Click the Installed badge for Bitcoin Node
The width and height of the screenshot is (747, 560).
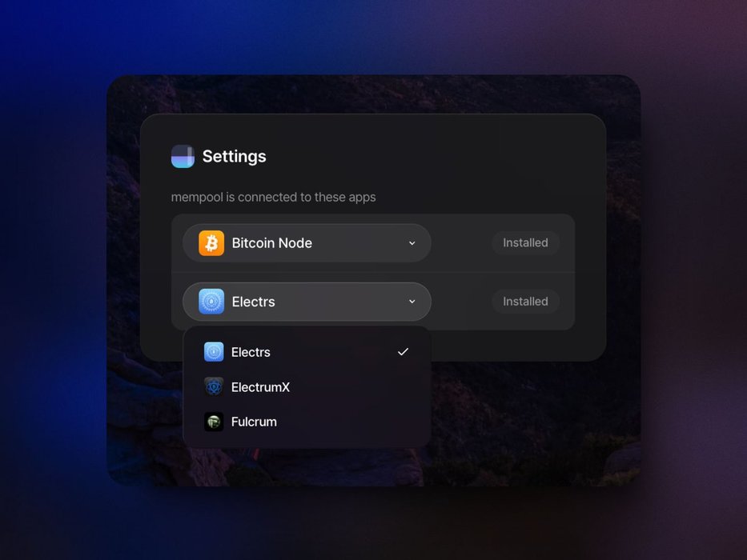(x=525, y=243)
